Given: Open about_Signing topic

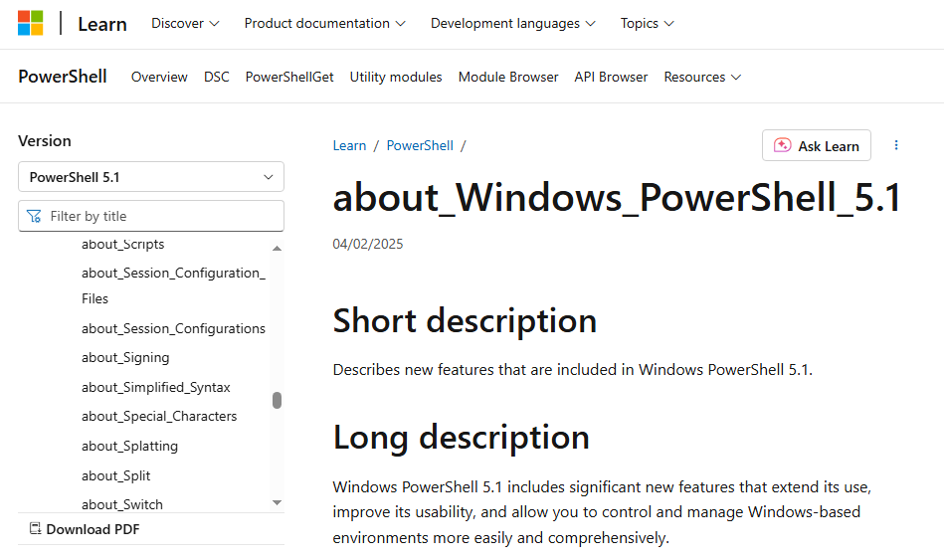Looking at the screenshot, I should pos(125,358).
